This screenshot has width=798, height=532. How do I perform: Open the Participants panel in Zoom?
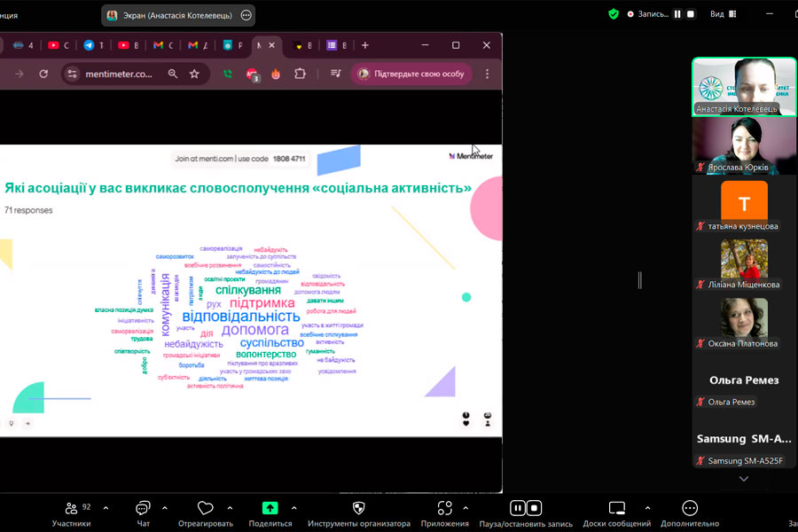71,514
